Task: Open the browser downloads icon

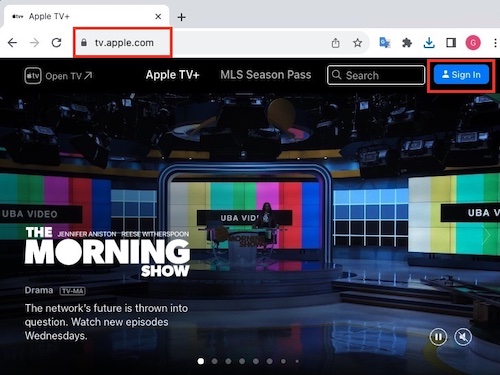Action: point(429,43)
